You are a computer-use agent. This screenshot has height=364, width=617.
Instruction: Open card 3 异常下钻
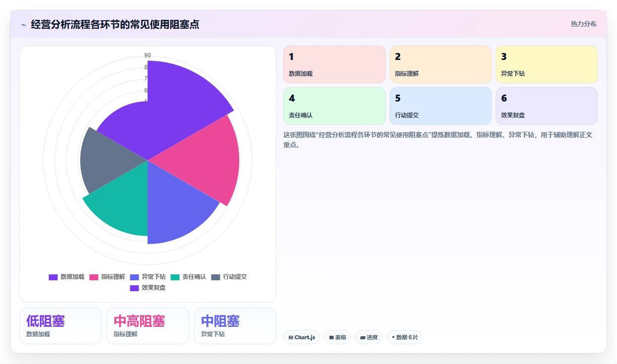[x=546, y=64]
